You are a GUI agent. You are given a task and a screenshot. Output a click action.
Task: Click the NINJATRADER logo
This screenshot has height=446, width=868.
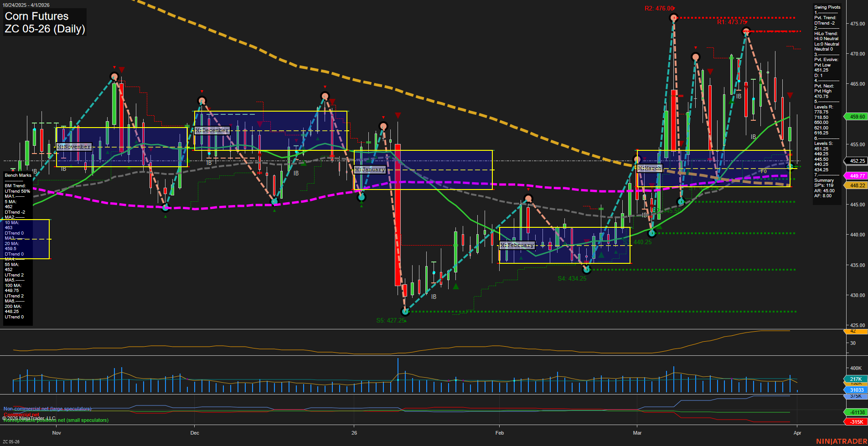tap(841, 441)
